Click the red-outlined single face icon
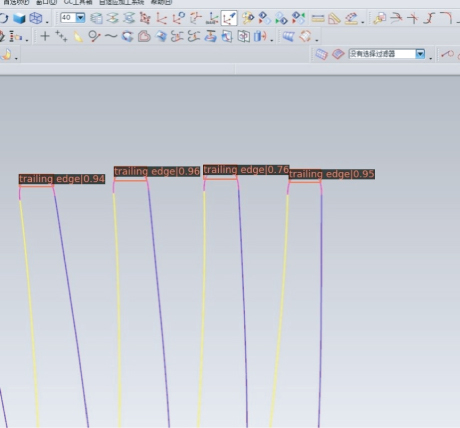 (x=338, y=54)
